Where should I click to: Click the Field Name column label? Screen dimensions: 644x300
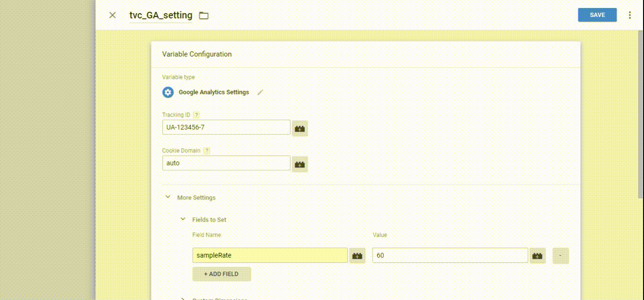[206, 235]
